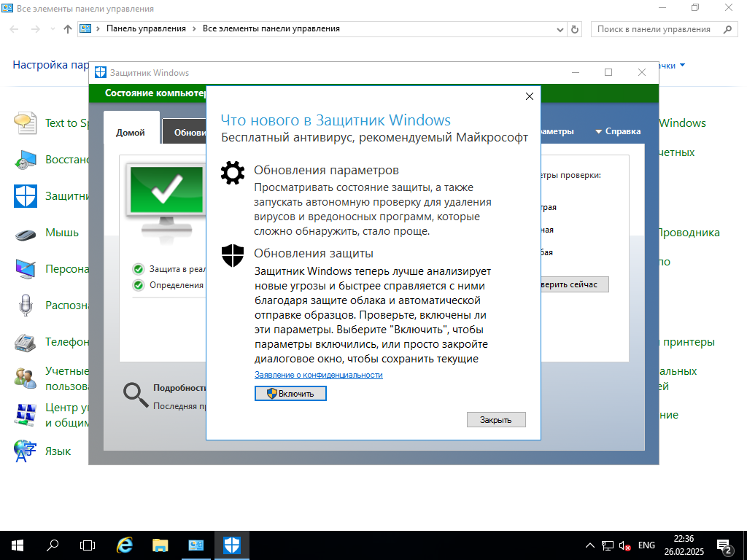Open the 'Text to Sp…' speech icon

[26, 122]
